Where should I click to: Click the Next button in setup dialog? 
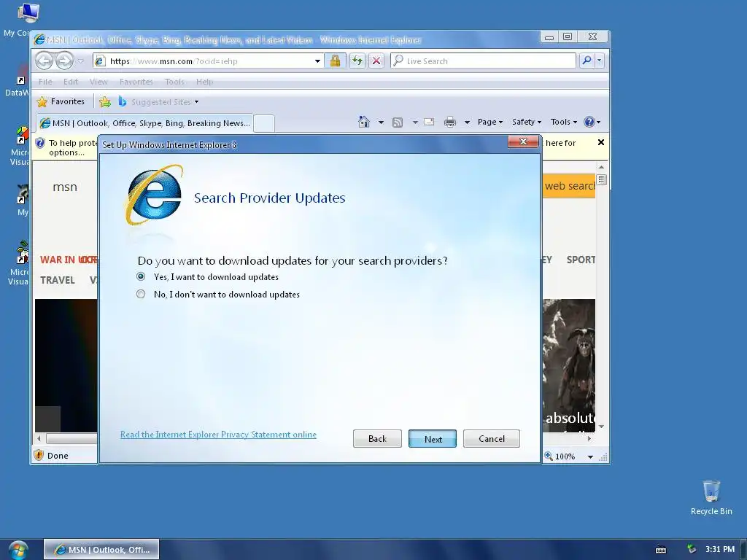(x=433, y=439)
